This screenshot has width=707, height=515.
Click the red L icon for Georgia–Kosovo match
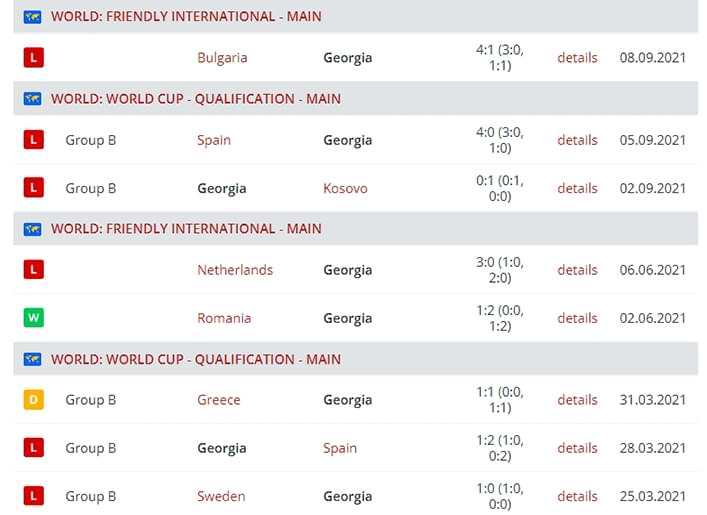33,188
